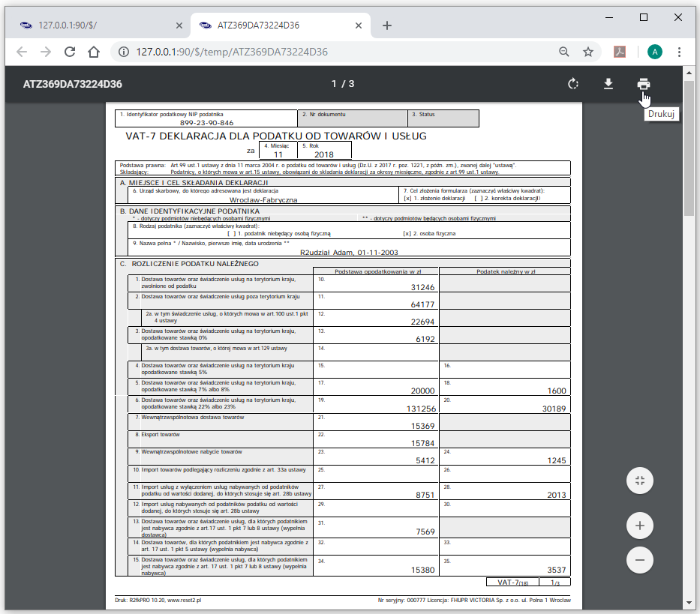Click the 'podatnik niebędący osobą fizyczną' box
700x614 pixels.
231,233
